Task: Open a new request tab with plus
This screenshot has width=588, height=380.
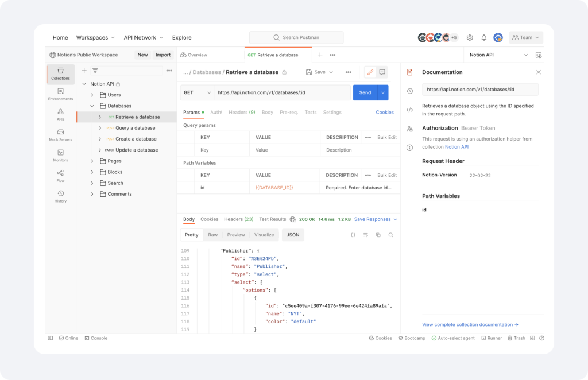Action: tap(320, 55)
